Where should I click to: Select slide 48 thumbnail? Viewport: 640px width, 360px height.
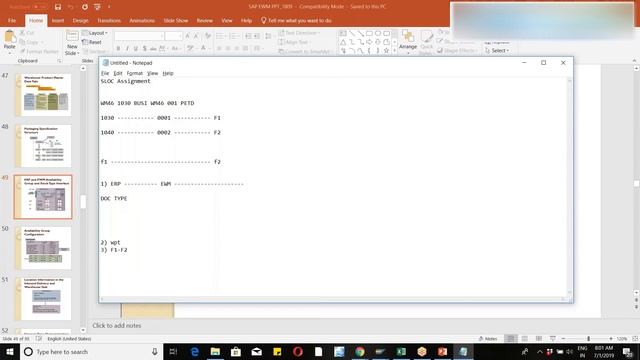tap(43, 146)
